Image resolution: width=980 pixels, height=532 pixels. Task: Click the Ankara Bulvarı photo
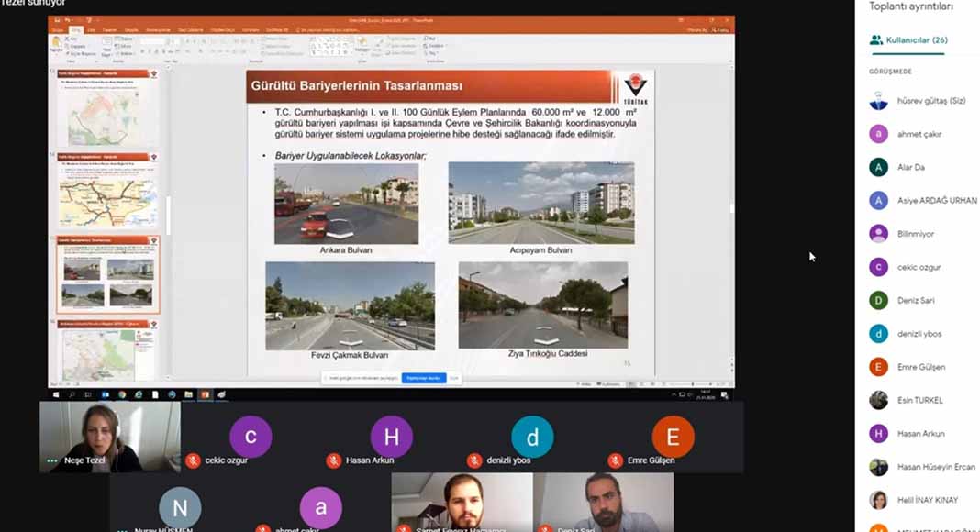pos(346,204)
